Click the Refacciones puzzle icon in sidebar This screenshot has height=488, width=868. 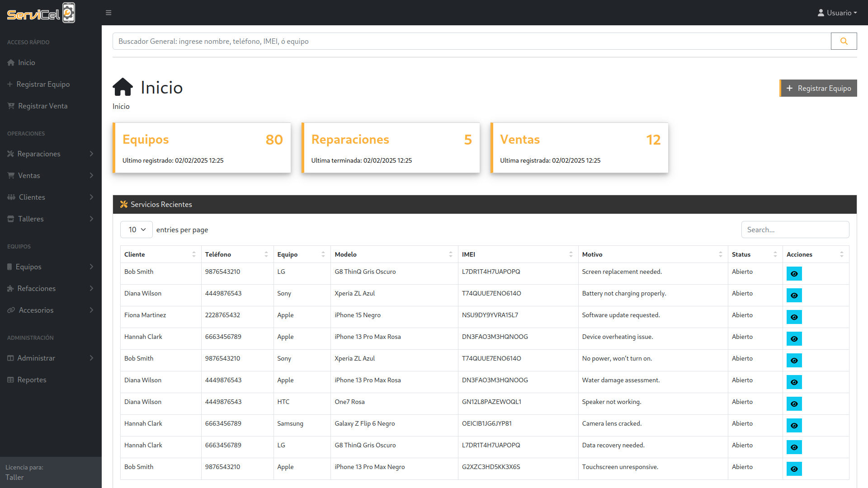click(x=10, y=288)
